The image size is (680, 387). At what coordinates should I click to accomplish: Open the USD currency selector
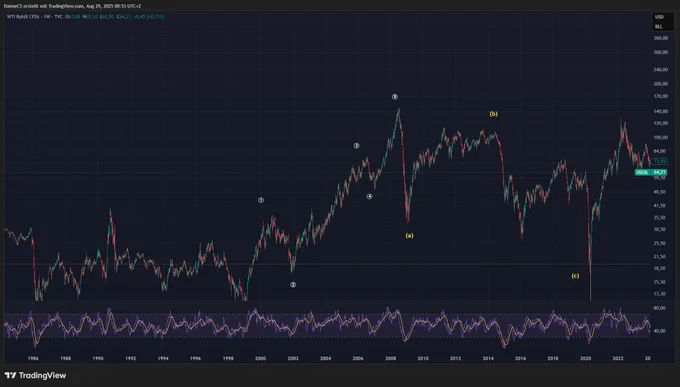coord(659,17)
